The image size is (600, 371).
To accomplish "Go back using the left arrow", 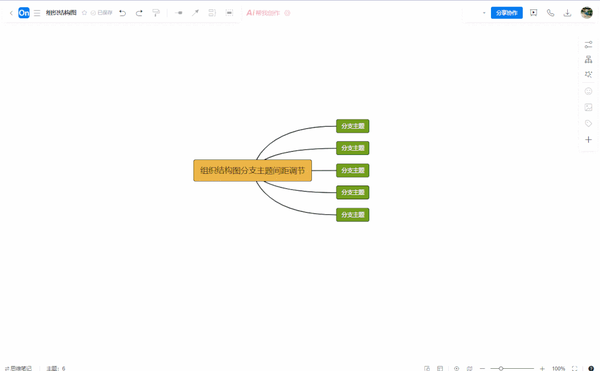I will [11, 13].
